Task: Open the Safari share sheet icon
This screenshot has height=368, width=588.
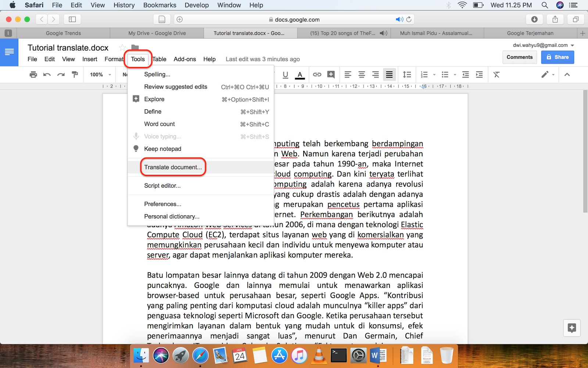Action: (555, 19)
